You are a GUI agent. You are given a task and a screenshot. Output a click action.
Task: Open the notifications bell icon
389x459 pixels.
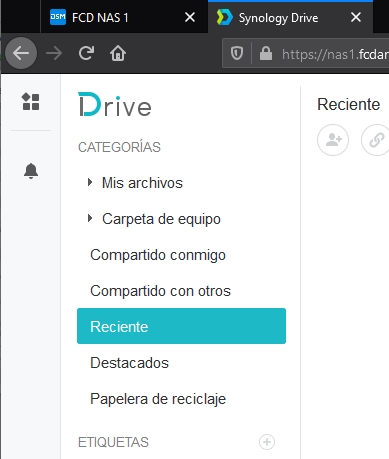point(31,171)
